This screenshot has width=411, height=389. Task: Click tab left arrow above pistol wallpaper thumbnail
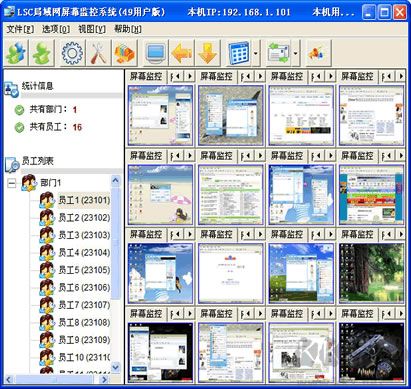(x=389, y=314)
